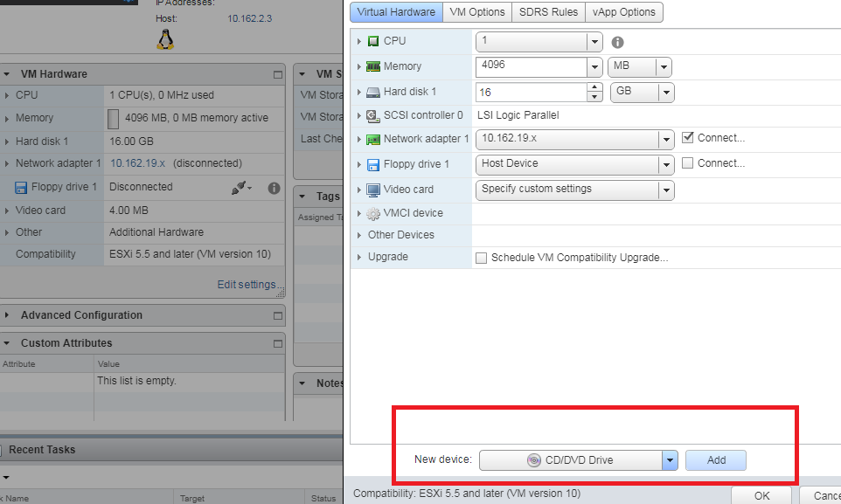Open the New device CD/DVD Drive dropdown

pos(670,460)
